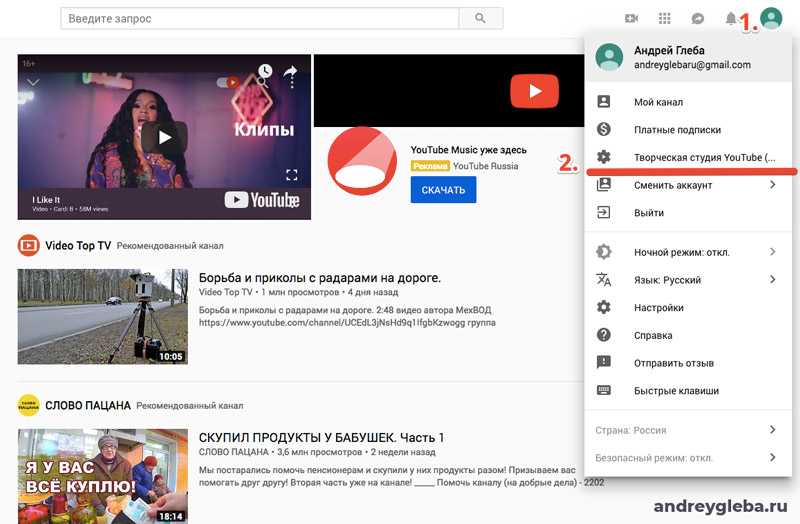Open the YouTube apps grid icon
The image size is (800, 524).
(664, 18)
